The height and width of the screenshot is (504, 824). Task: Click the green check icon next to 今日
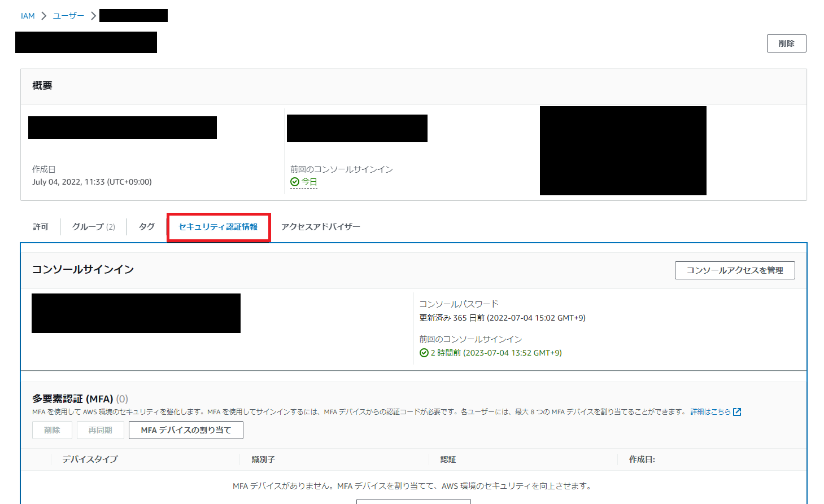point(295,181)
